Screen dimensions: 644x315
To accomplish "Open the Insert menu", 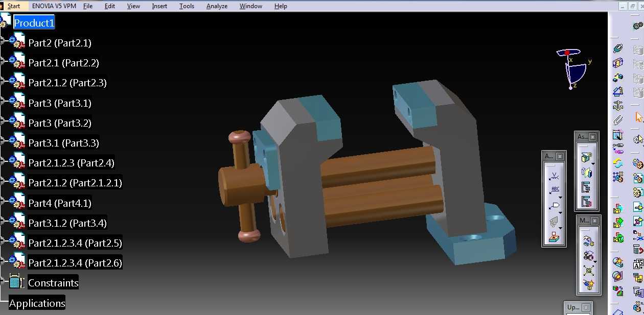I will 159,6.
